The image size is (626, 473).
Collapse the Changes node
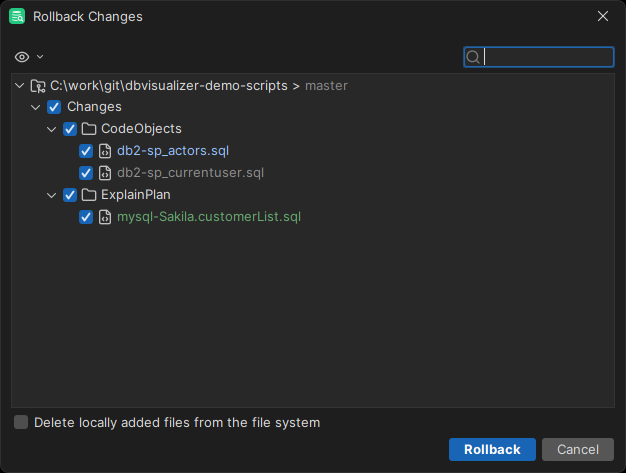click(x=36, y=107)
